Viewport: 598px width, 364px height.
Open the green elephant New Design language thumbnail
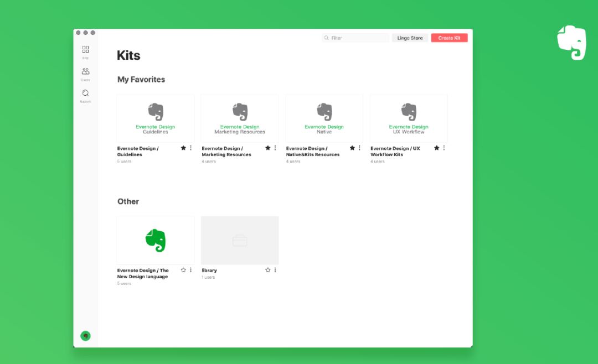(x=155, y=240)
